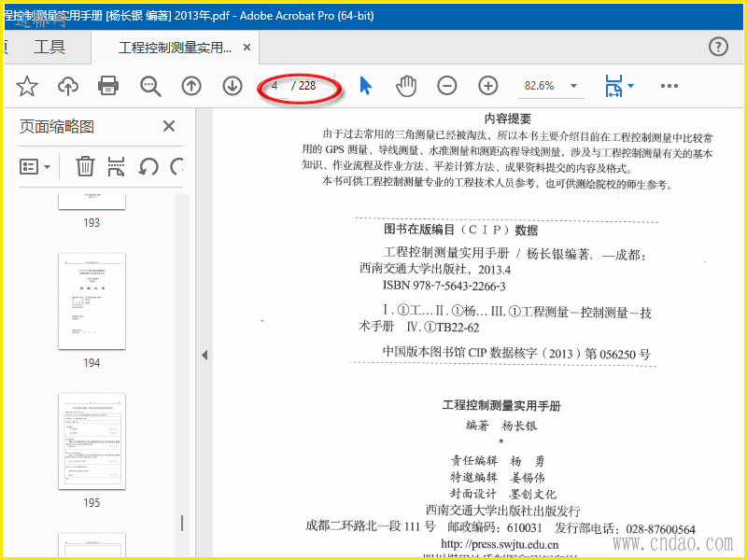747x560 pixels.
Task: Click the 图书在版编目（CIP）数据 heading
Action: (x=460, y=230)
